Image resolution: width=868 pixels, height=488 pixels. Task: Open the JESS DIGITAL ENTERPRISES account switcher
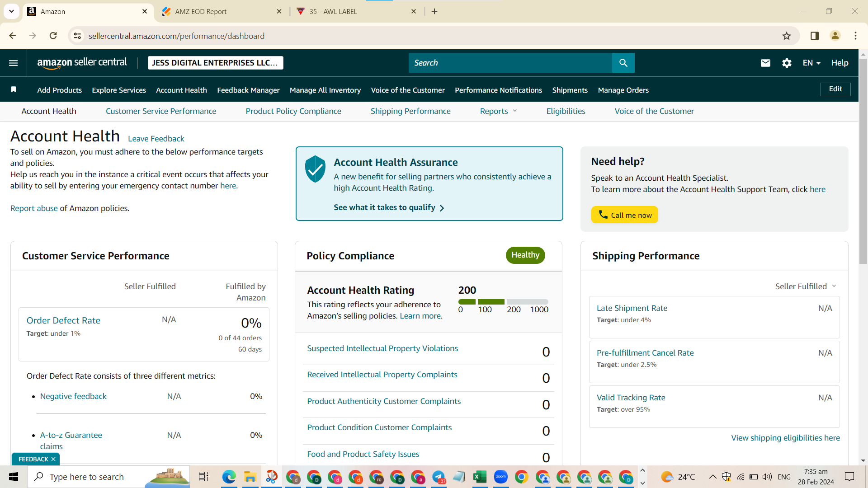point(216,63)
